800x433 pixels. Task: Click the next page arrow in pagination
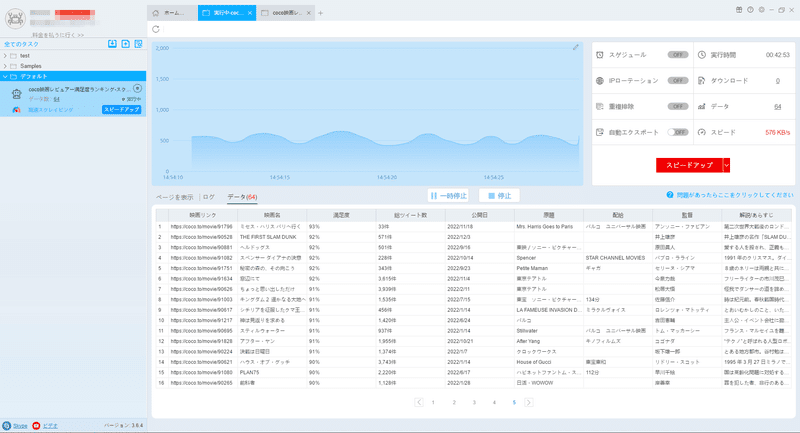[529, 402]
